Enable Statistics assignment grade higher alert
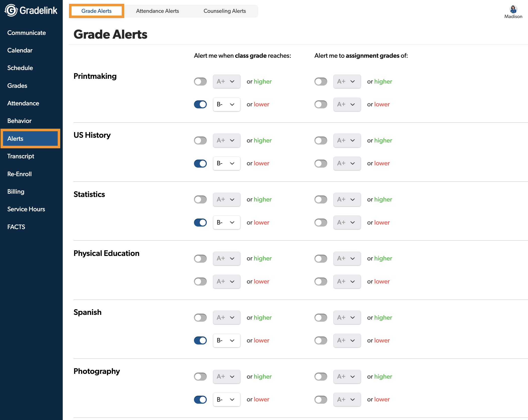Viewport: 528px width, 420px height. (x=321, y=199)
